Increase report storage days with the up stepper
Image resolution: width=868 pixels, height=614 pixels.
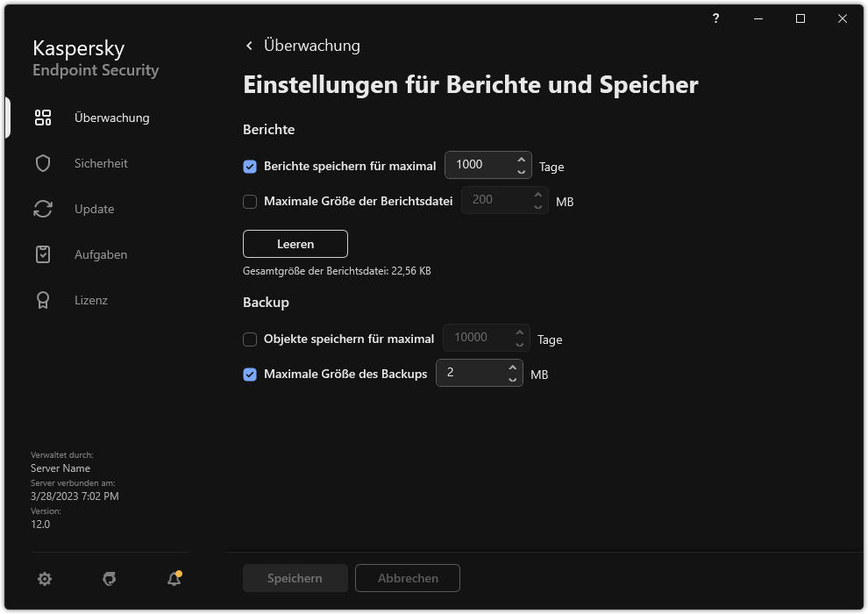click(x=523, y=160)
